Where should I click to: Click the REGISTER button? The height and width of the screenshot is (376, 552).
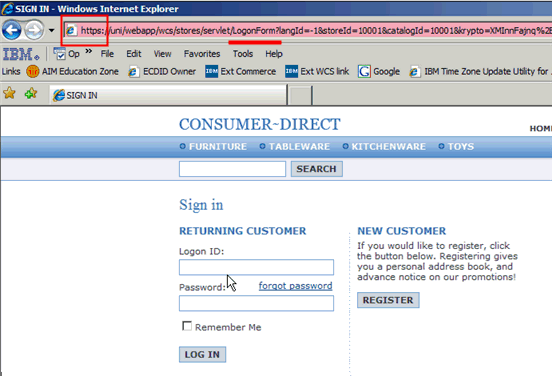pos(388,300)
